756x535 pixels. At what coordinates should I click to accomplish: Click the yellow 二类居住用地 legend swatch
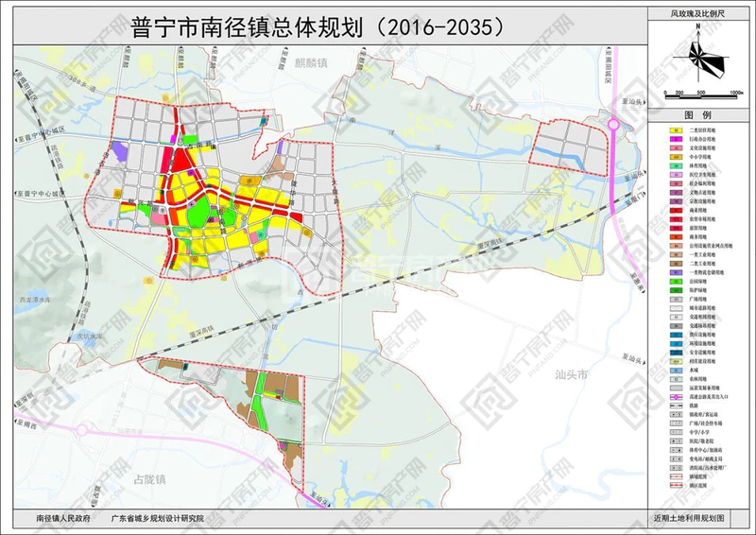click(676, 128)
